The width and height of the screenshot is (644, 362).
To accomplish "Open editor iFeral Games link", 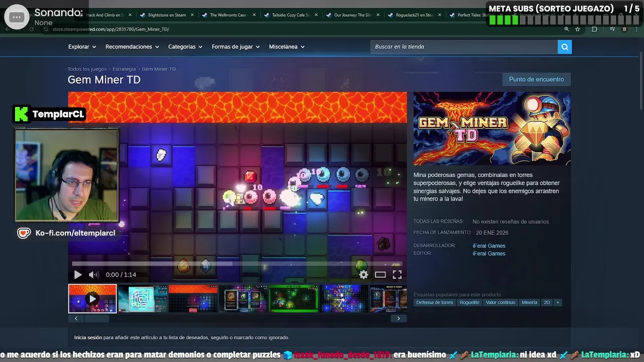I will pos(489,253).
